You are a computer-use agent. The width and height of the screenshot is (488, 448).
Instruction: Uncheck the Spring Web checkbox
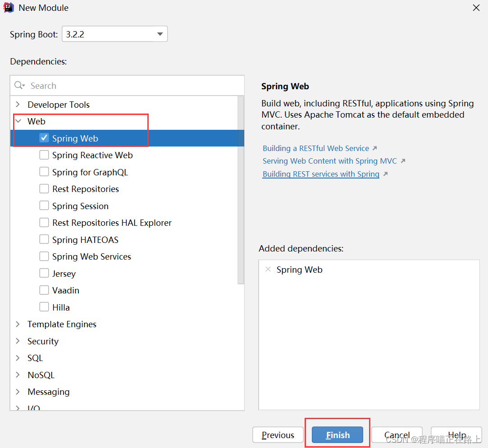point(44,138)
